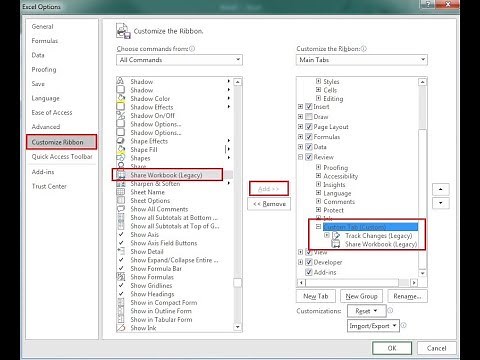This screenshot has width=480, height=360.
Task: Open the Reset dropdown button
Action: pyautogui.click(x=366, y=311)
